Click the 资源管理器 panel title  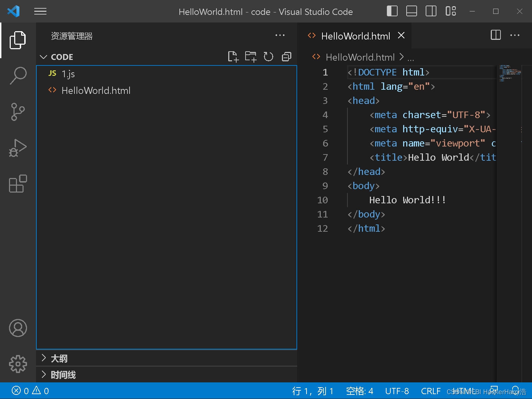(x=72, y=36)
